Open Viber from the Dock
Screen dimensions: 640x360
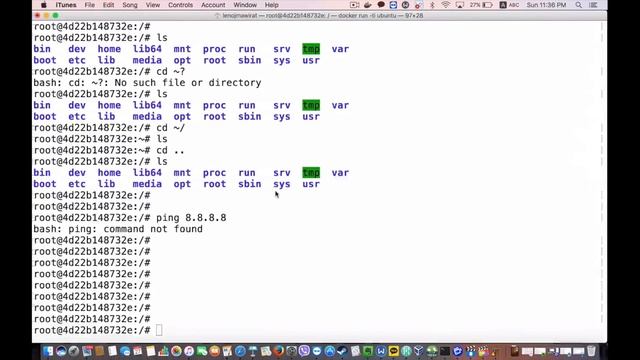pyautogui.click(x=304, y=351)
